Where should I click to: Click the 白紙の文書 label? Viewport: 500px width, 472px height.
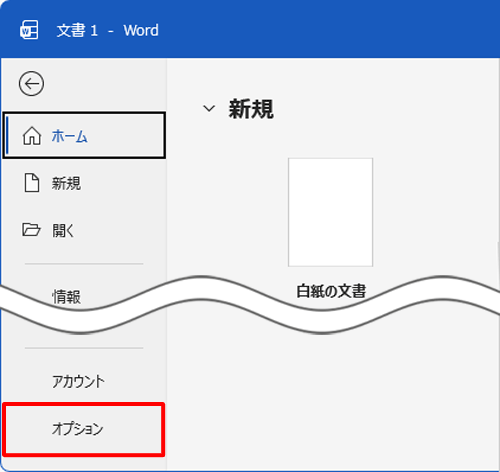tap(331, 291)
